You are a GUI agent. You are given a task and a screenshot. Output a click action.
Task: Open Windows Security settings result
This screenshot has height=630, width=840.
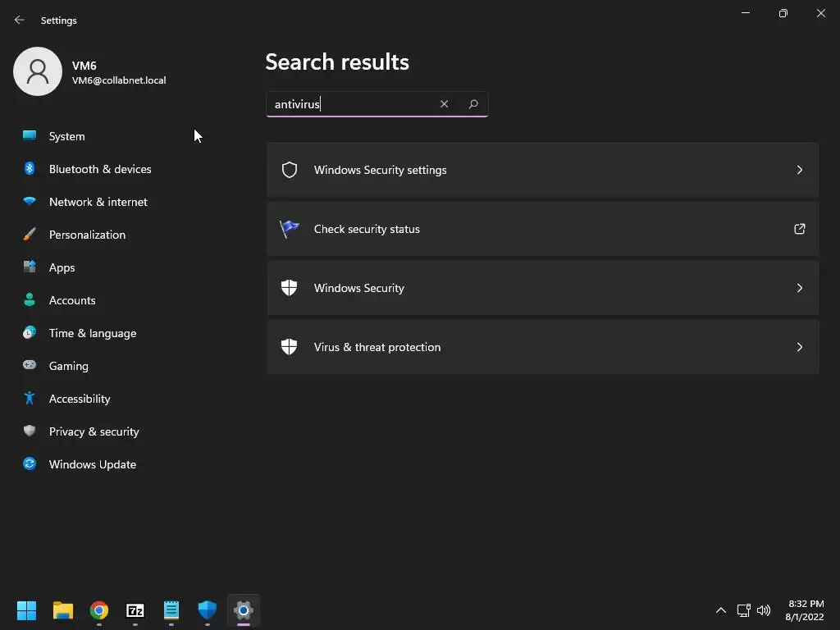[543, 170]
